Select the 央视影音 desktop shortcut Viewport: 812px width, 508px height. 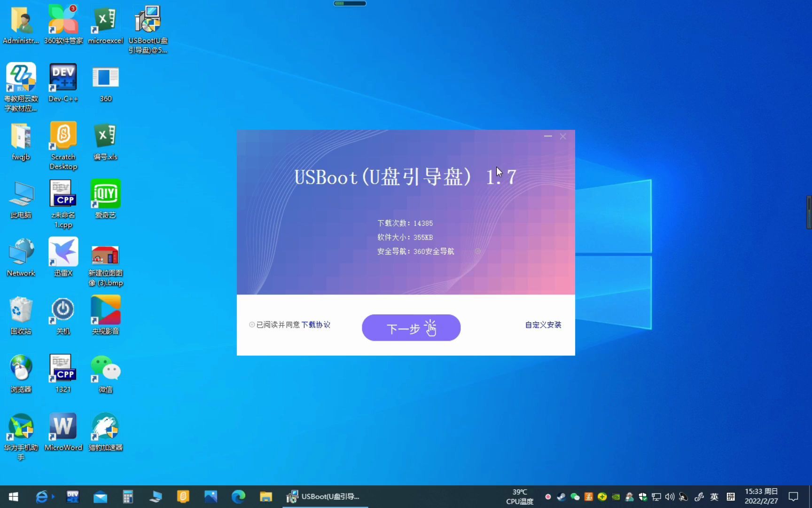click(x=106, y=316)
